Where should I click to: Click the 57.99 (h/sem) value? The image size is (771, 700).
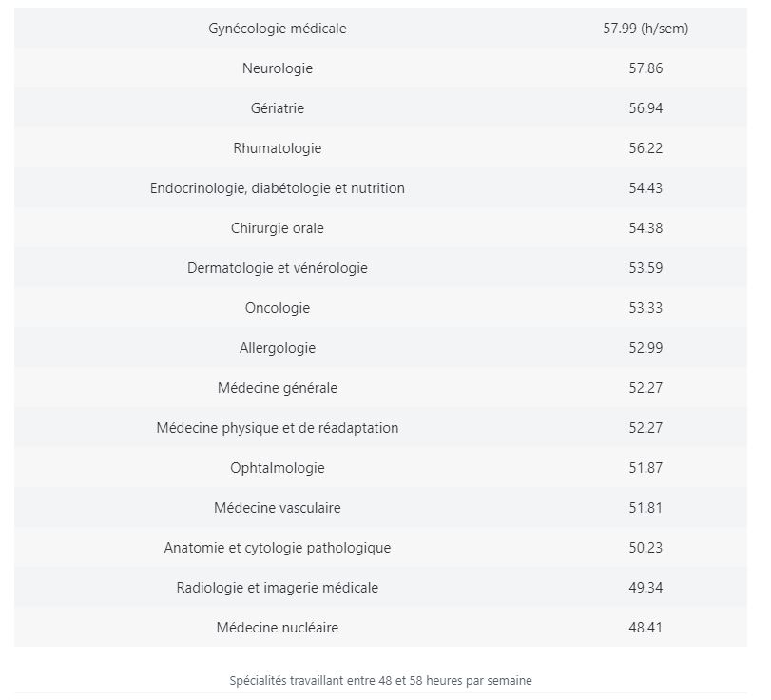coord(646,29)
